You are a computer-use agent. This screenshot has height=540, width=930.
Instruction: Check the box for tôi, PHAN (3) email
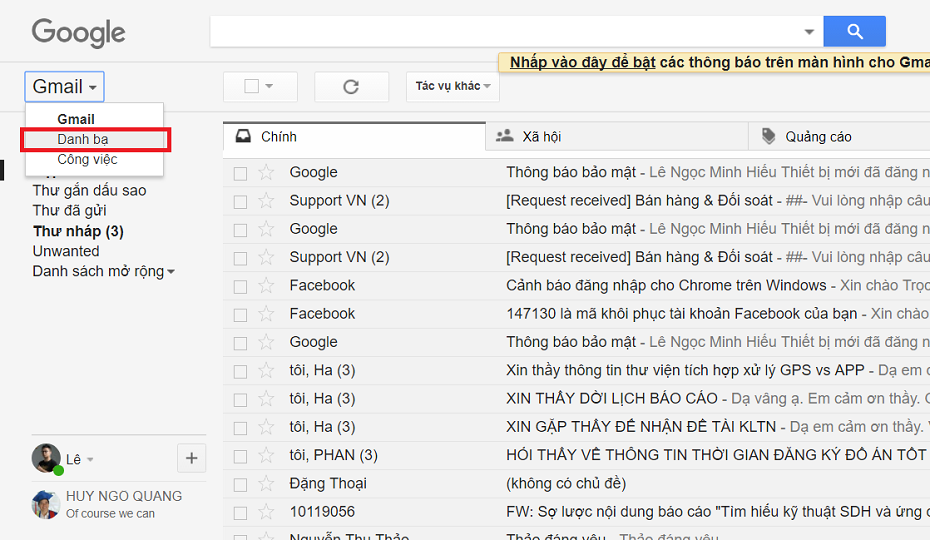point(240,456)
